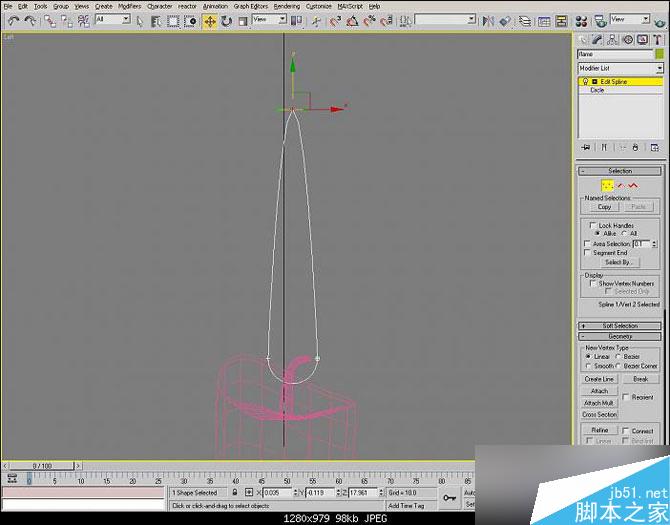670x525 pixels.
Task: Toggle Edit Spline modifier lightbulb
Action: [585, 81]
